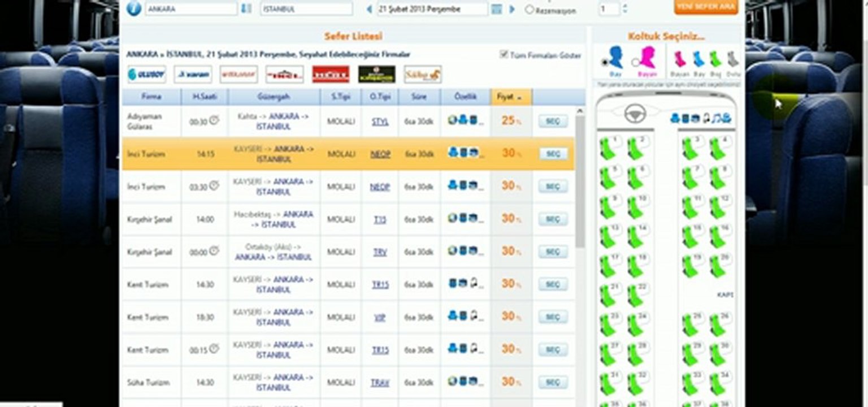Image resolution: width=868 pixels, height=407 pixels.
Task: Sort by the Firma column header
Action: point(151,97)
